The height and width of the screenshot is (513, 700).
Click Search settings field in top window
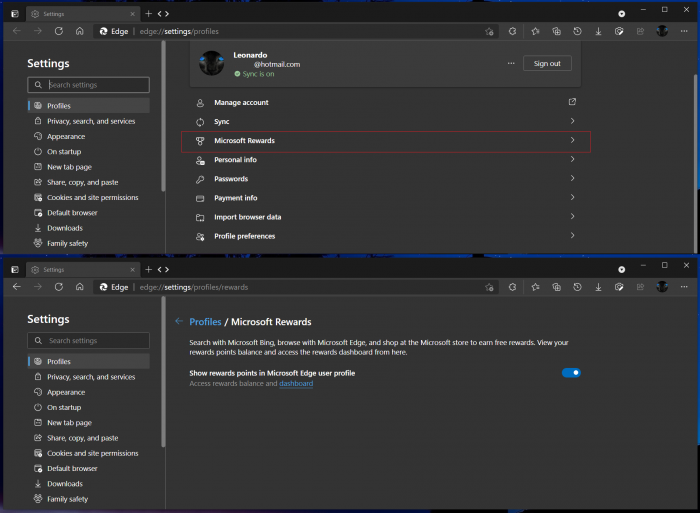[89, 85]
